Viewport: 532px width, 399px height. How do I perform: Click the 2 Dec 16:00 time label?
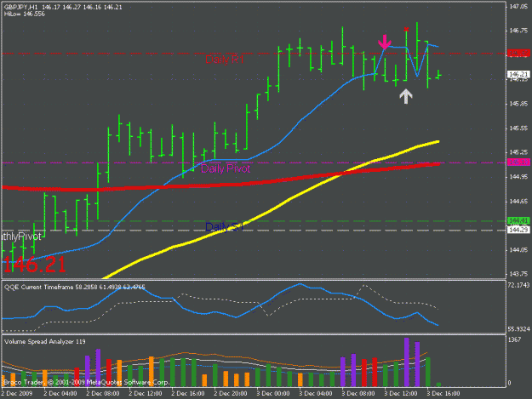[x=187, y=394]
